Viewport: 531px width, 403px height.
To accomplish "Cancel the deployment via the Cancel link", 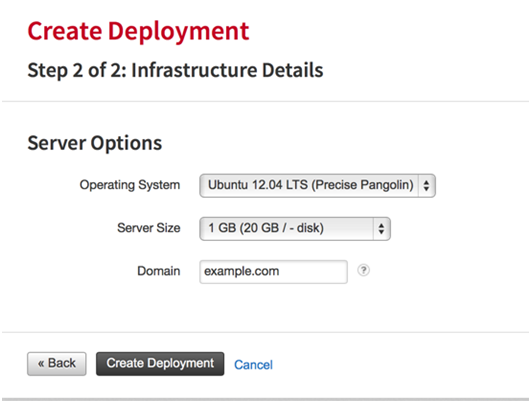I will tap(253, 365).
